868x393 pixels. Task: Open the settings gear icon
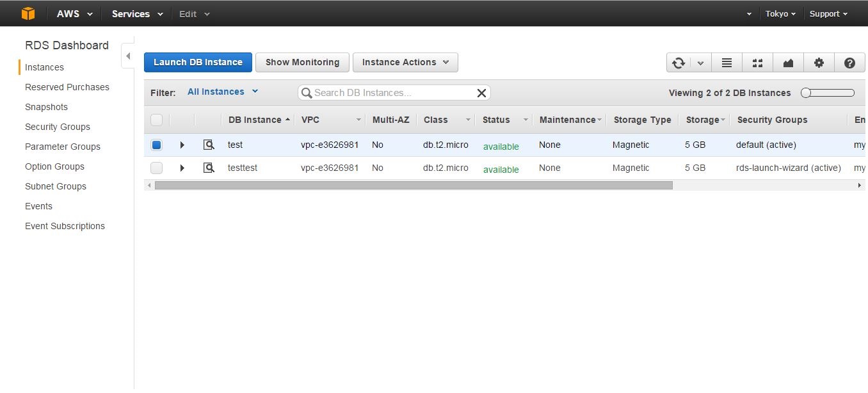tap(819, 63)
